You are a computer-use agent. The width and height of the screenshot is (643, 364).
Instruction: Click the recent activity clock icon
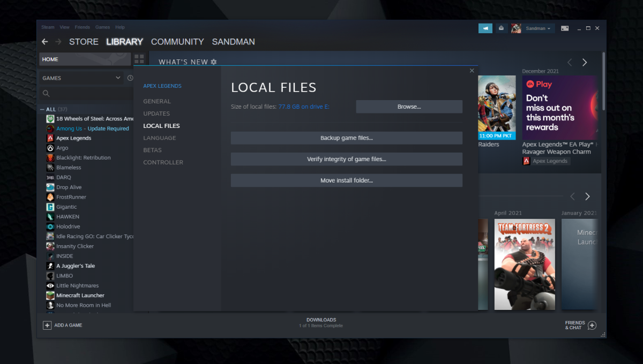130,78
